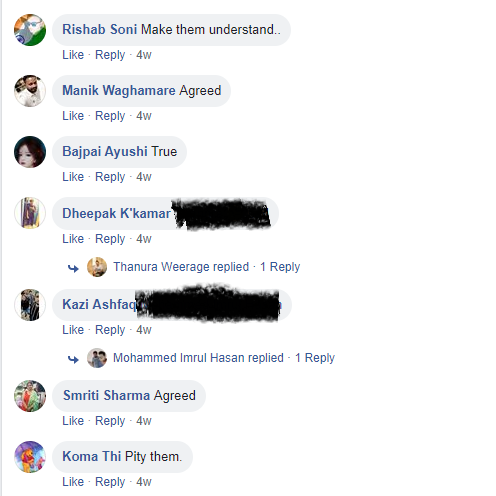
Task: Open Mohammed Imrul Hasan's small reply avatar
Action: tap(97, 358)
